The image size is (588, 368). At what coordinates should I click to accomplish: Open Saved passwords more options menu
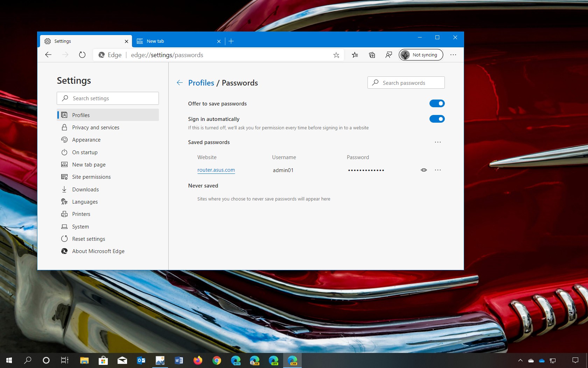[437, 142]
